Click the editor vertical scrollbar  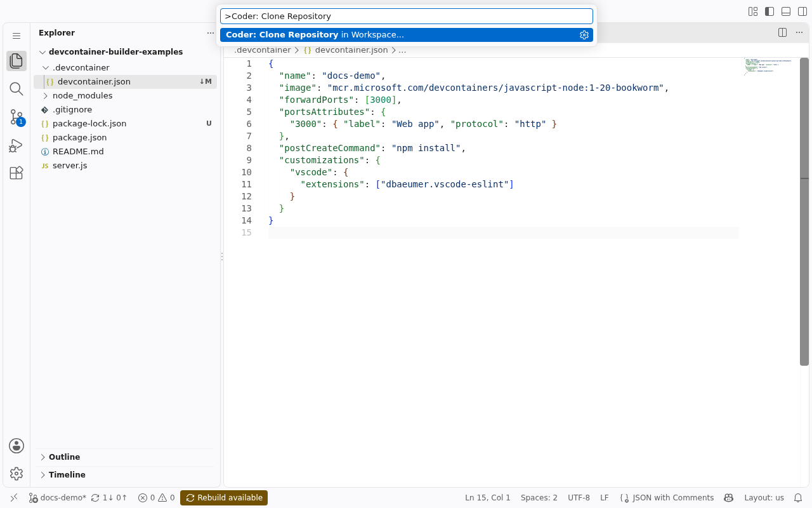pyautogui.click(x=804, y=211)
